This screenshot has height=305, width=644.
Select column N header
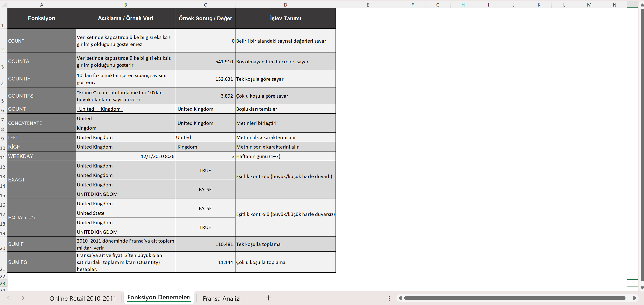[x=614, y=5]
